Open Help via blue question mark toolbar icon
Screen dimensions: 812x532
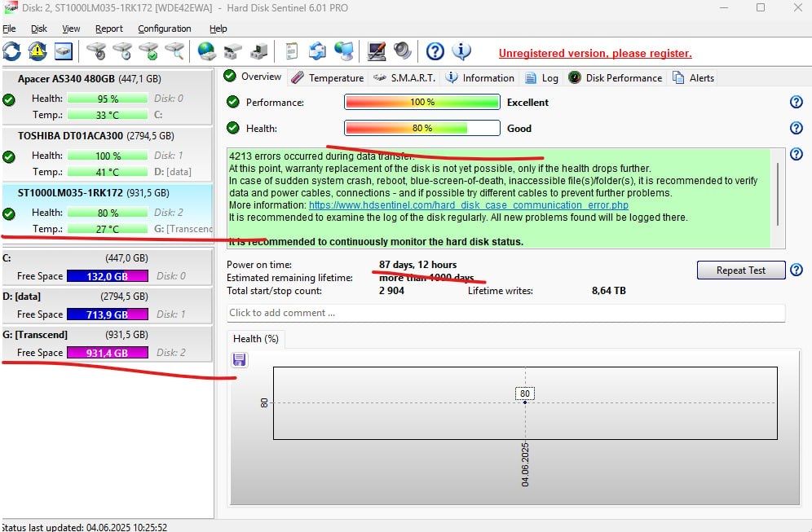point(435,51)
